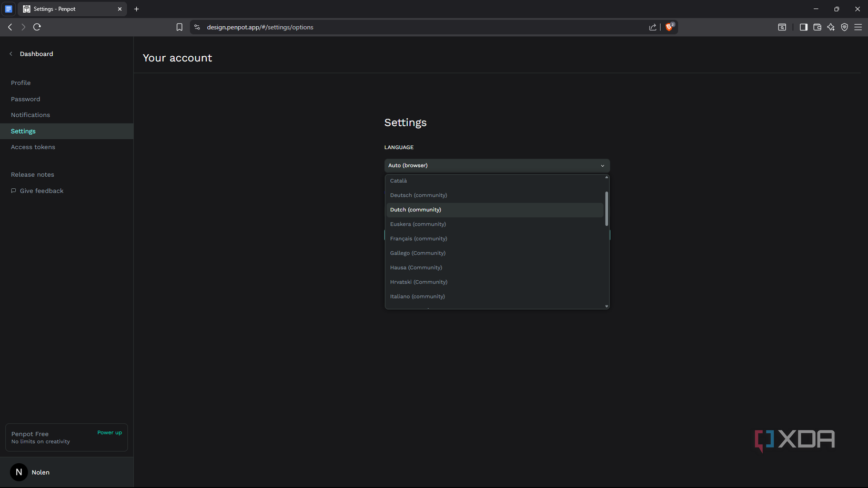Go back using the back arrow

(x=9, y=27)
